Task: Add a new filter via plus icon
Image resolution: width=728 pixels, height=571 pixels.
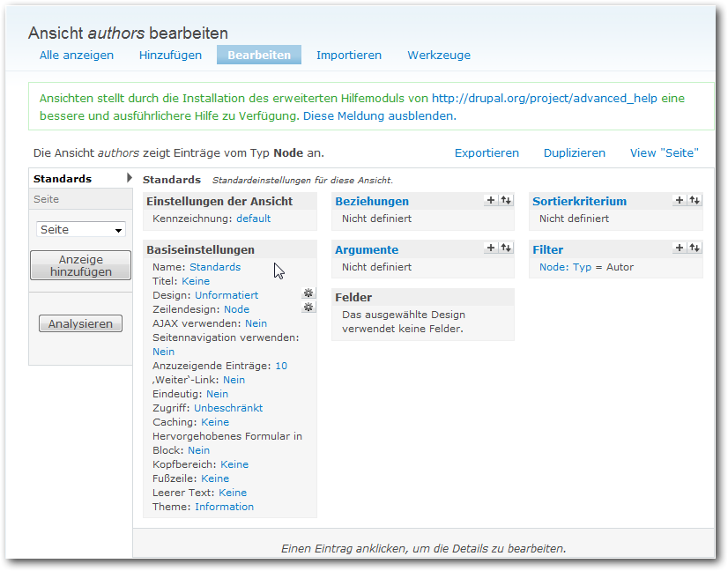Action: pyautogui.click(x=680, y=248)
